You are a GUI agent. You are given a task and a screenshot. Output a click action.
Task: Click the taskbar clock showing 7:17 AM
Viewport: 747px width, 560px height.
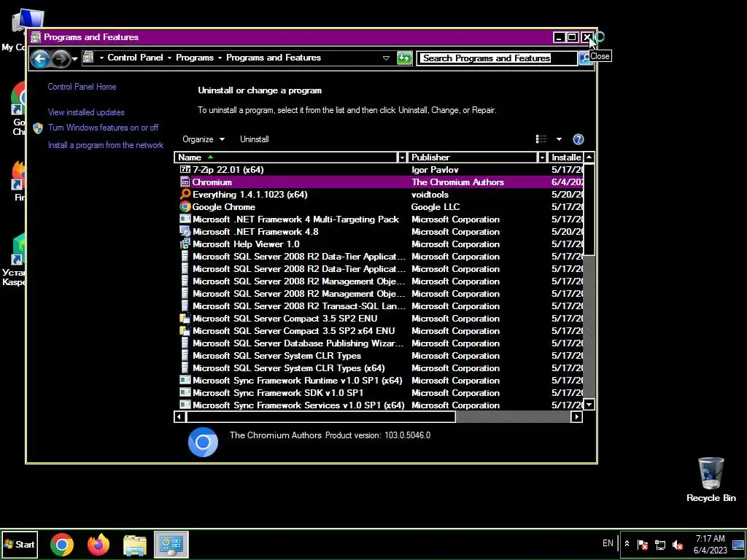(710, 544)
